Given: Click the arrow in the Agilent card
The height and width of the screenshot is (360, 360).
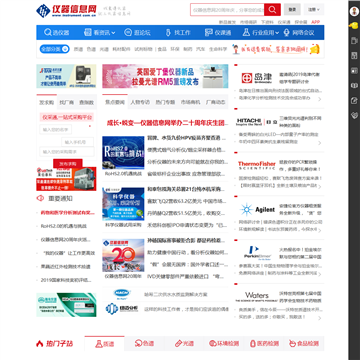Looking at the screenshot, I should coord(320,230).
